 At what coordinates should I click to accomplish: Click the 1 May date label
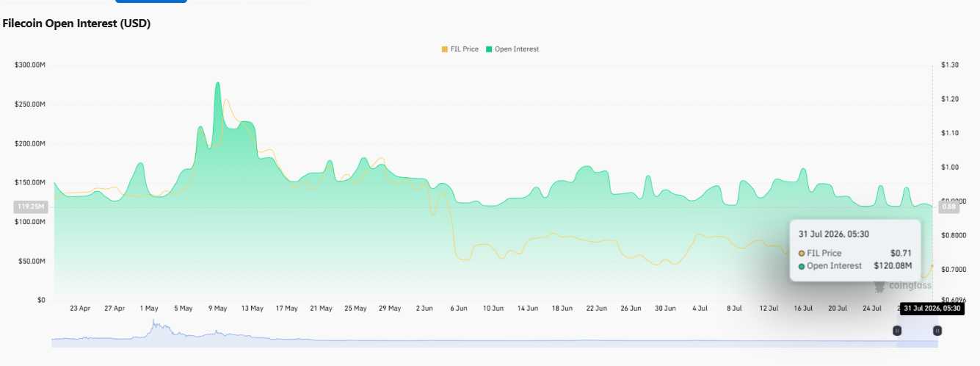tap(149, 309)
